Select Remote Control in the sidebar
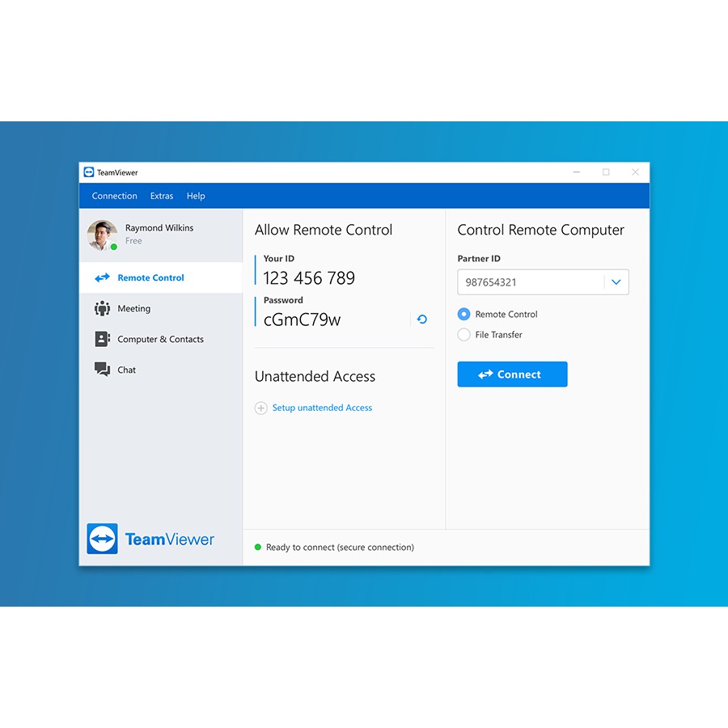Image resolution: width=728 pixels, height=728 pixels. 161,277
